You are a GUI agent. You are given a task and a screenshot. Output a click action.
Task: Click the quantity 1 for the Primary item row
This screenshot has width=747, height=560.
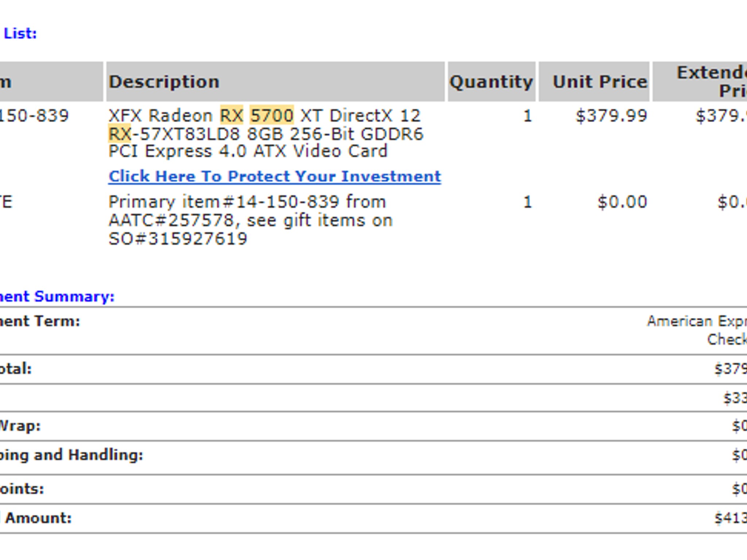[x=527, y=202]
